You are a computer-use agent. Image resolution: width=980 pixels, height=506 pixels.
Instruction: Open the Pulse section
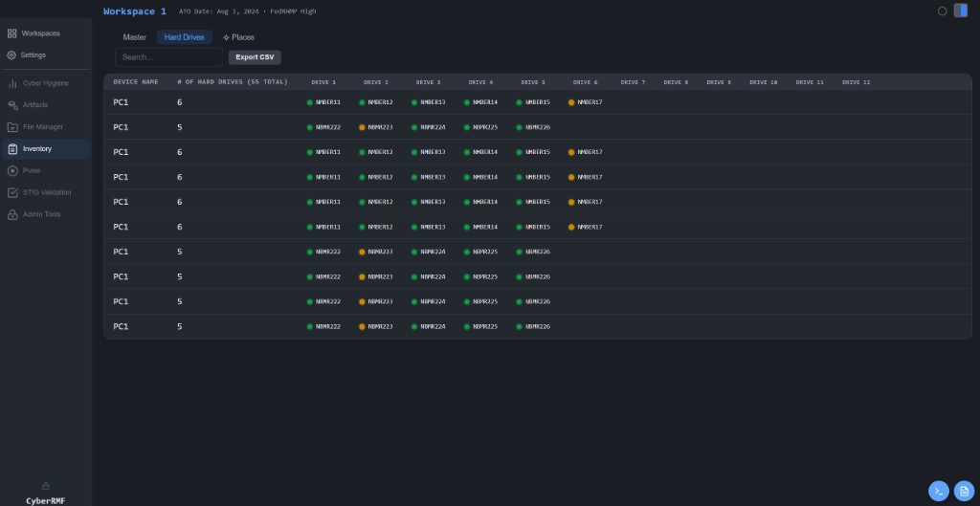coord(32,170)
